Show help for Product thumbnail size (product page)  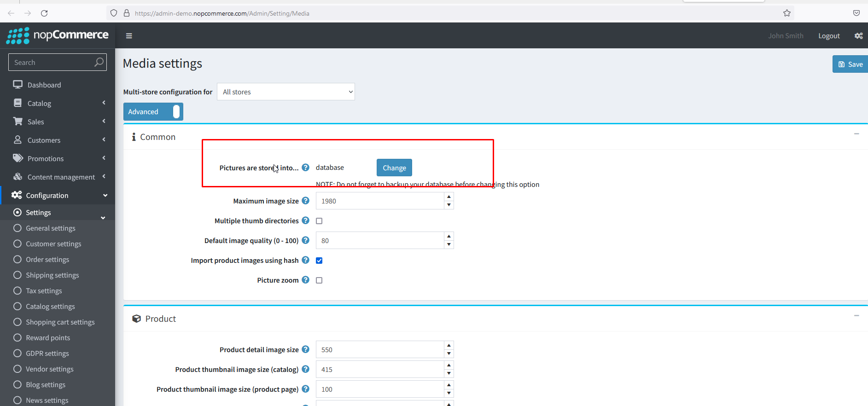tap(305, 389)
